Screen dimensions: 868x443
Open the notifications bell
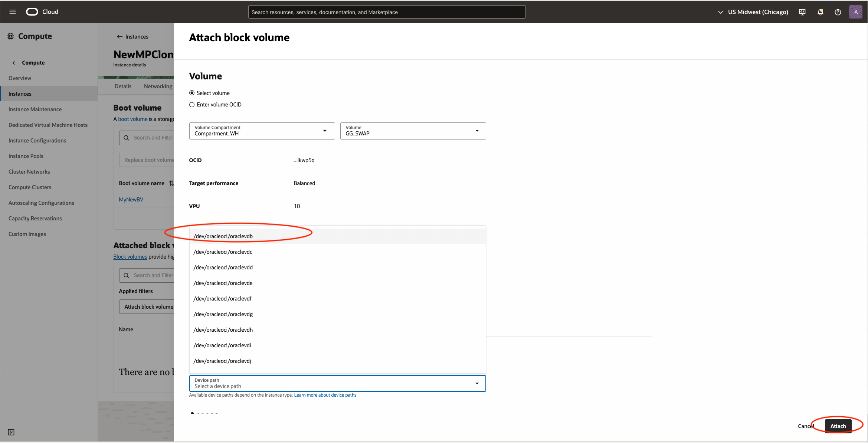tap(820, 12)
